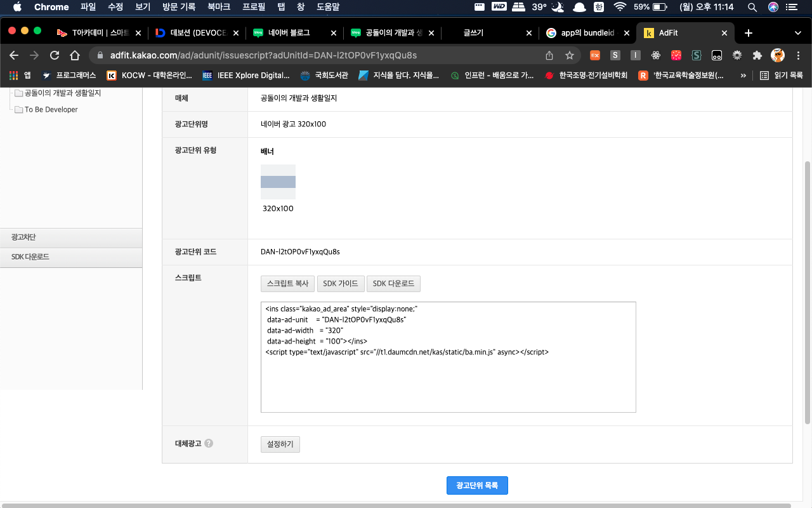Open SDK 다운로드 sidebar section
812x508 pixels.
pyautogui.click(x=71, y=257)
